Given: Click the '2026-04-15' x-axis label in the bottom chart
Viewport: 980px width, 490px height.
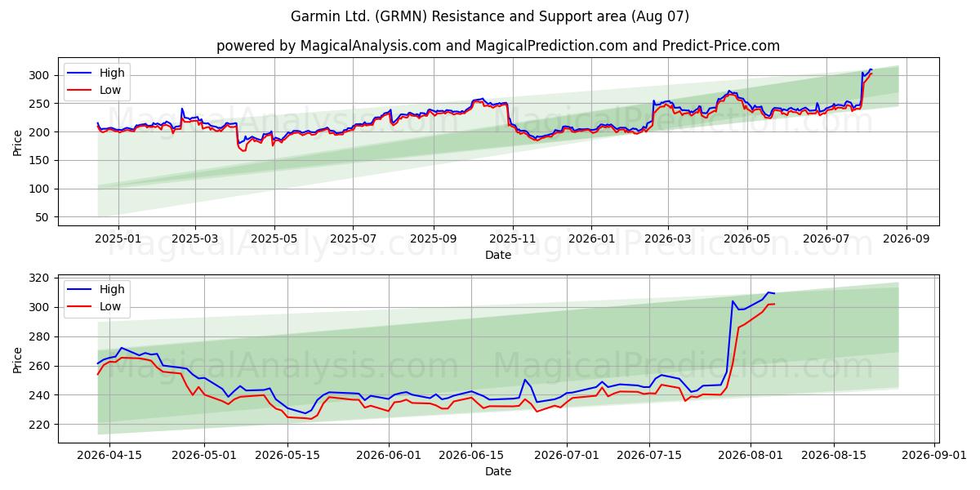Looking at the screenshot, I should click(109, 456).
